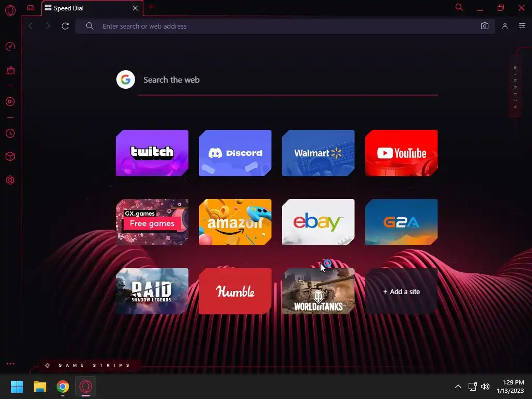Open the Twitch speed dial tile
The height and width of the screenshot is (399, 532).
coord(152,153)
